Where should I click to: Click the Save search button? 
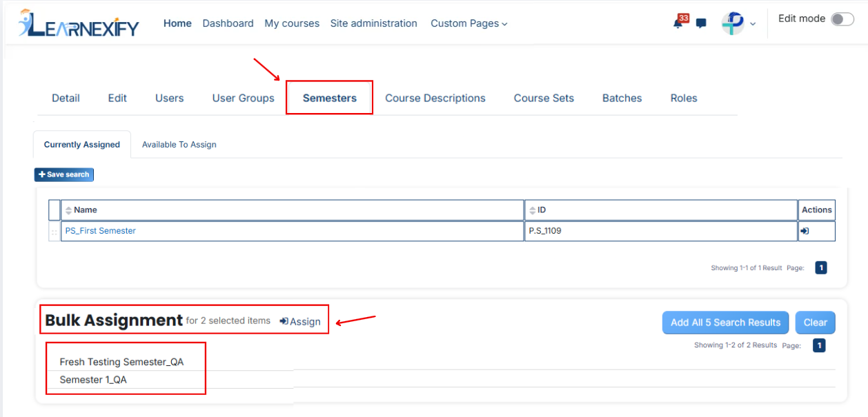[64, 174]
